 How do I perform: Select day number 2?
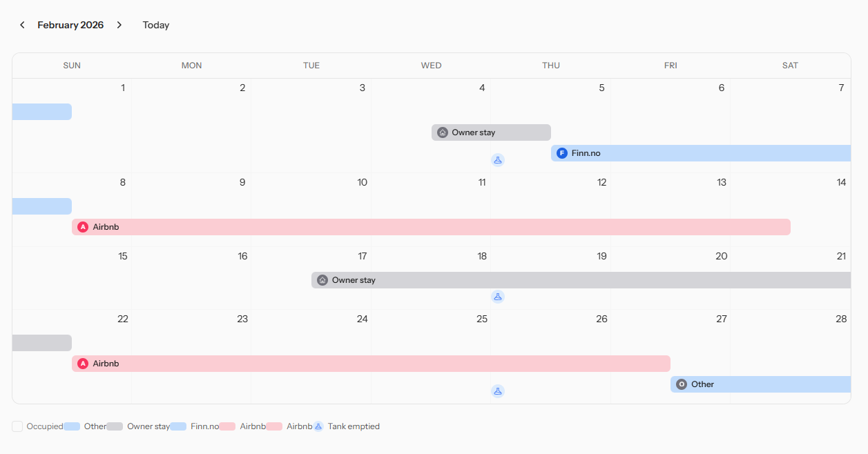click(x=242, y=88)
